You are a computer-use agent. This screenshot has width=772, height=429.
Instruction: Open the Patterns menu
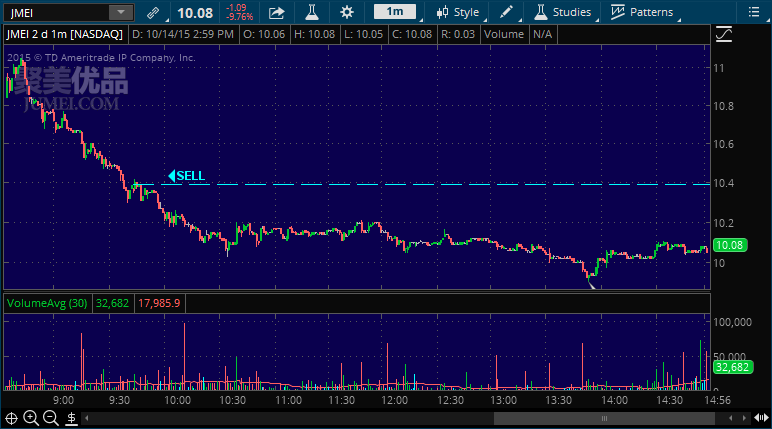(642, 12)
